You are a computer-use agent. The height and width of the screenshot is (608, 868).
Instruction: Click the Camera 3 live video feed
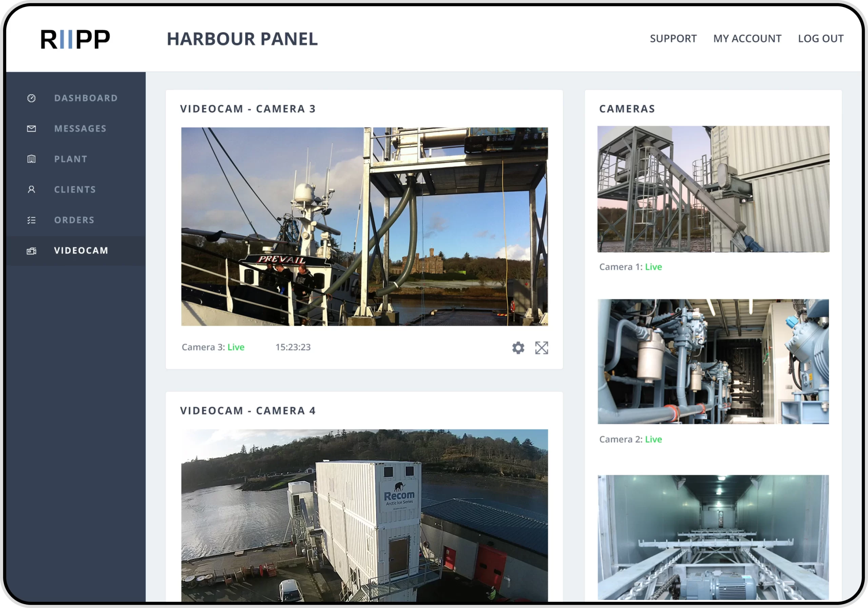click(x=364, y=226)
